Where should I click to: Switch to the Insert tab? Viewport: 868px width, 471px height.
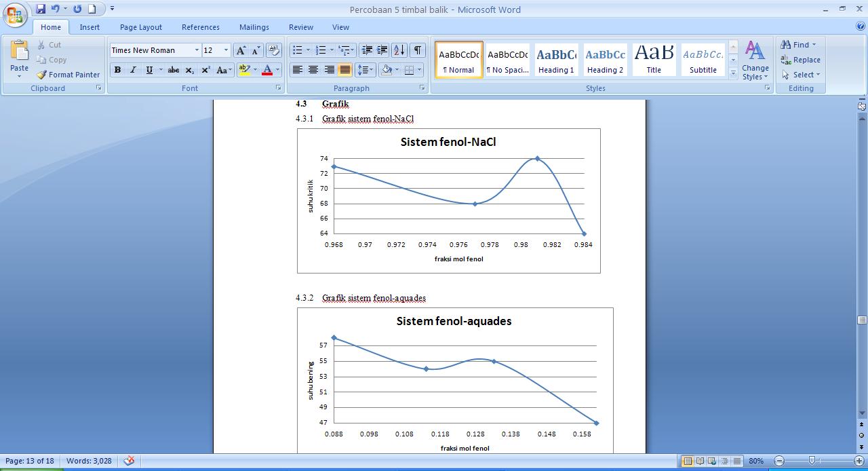(x=90, y=27)
